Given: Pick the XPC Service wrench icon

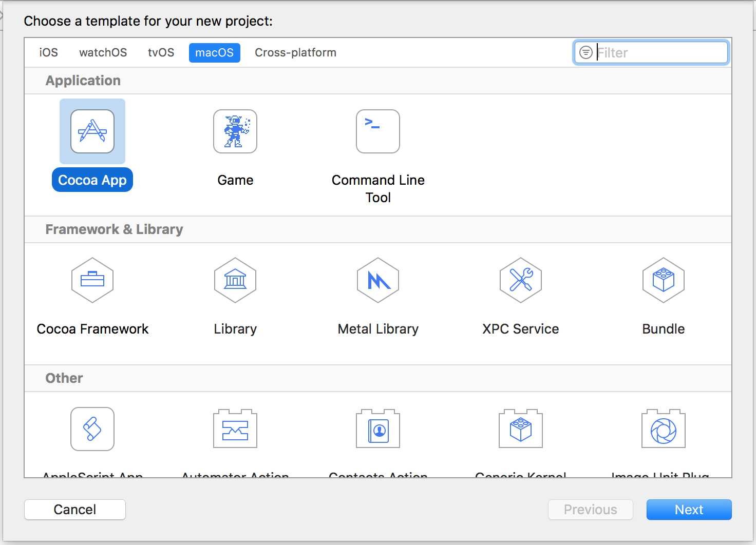Looking at the screenshot, I should click(x=521, y=280).
